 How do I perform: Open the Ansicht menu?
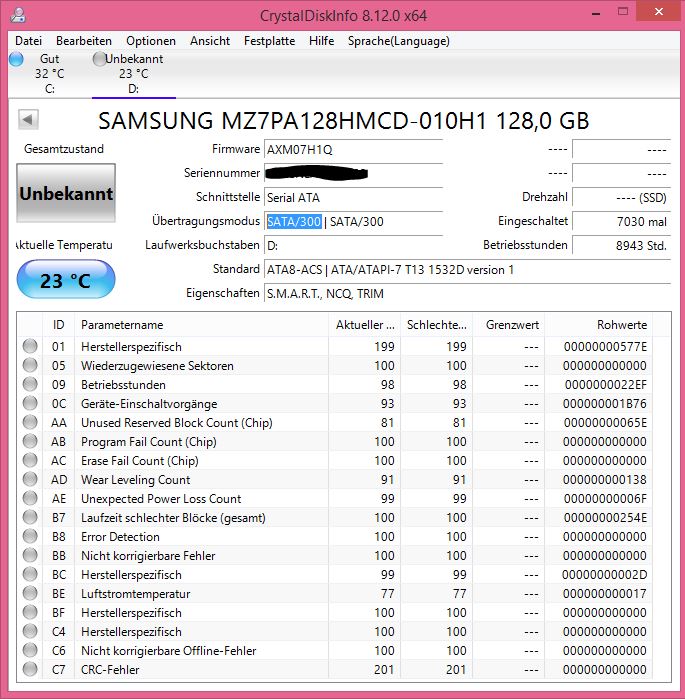tap(210, 41)
